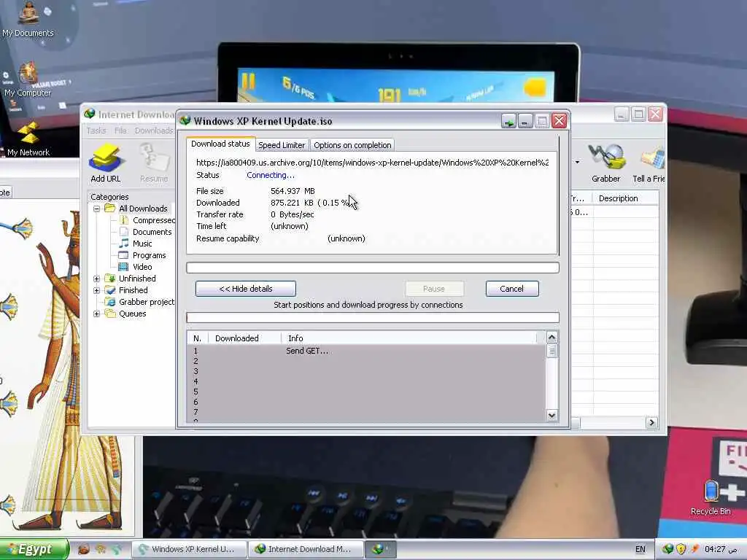Open the Options on completion tab
The height and width of the screenshot is (560, 747).
point(352,145)
